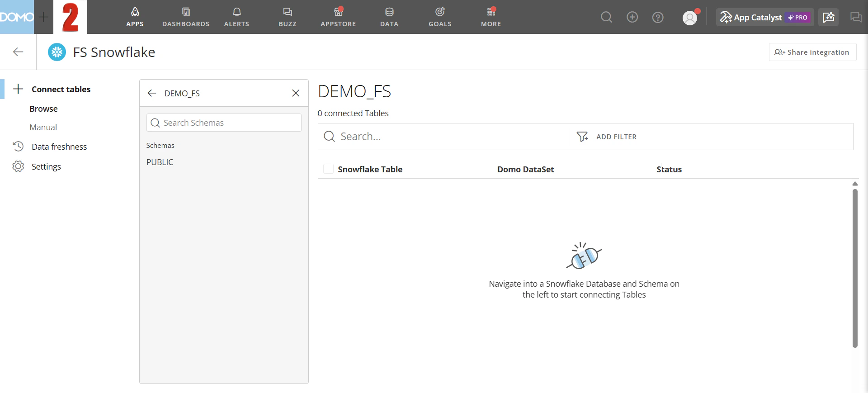
Task: Toggle the select-all Snowflake Table checkbox
Action: [x=329, y=169]
